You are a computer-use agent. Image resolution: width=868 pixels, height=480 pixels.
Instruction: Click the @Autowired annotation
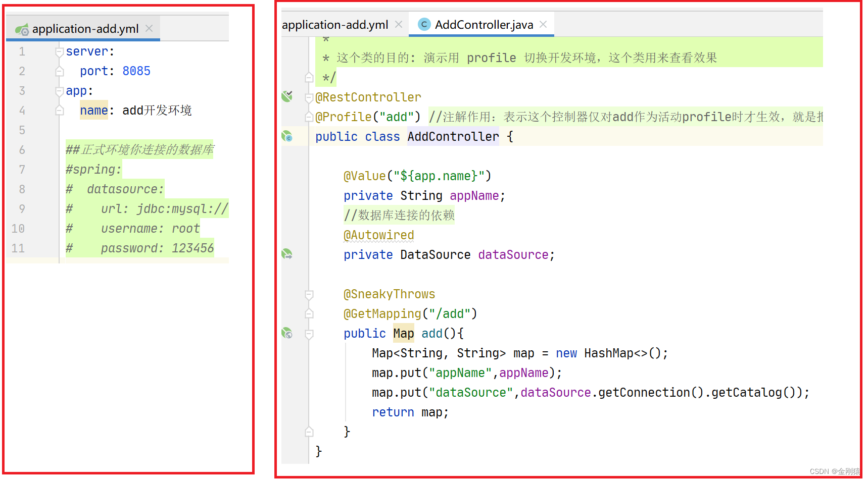coord(379,235)
